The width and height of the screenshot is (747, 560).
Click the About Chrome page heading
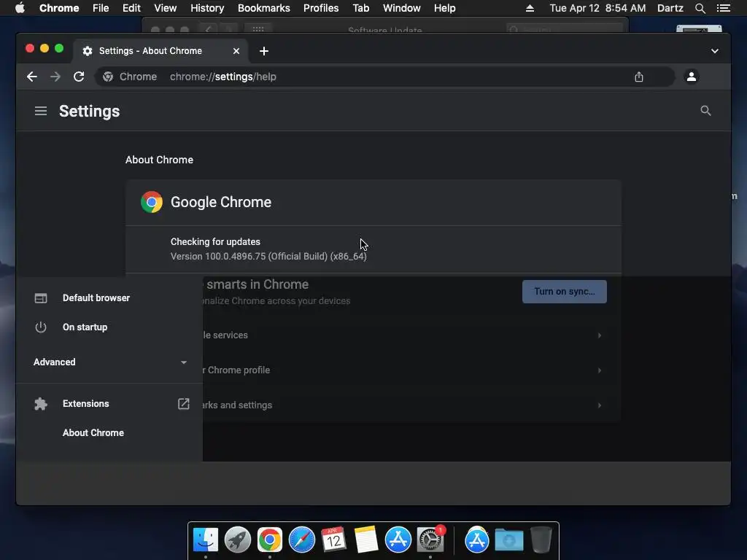159,160
